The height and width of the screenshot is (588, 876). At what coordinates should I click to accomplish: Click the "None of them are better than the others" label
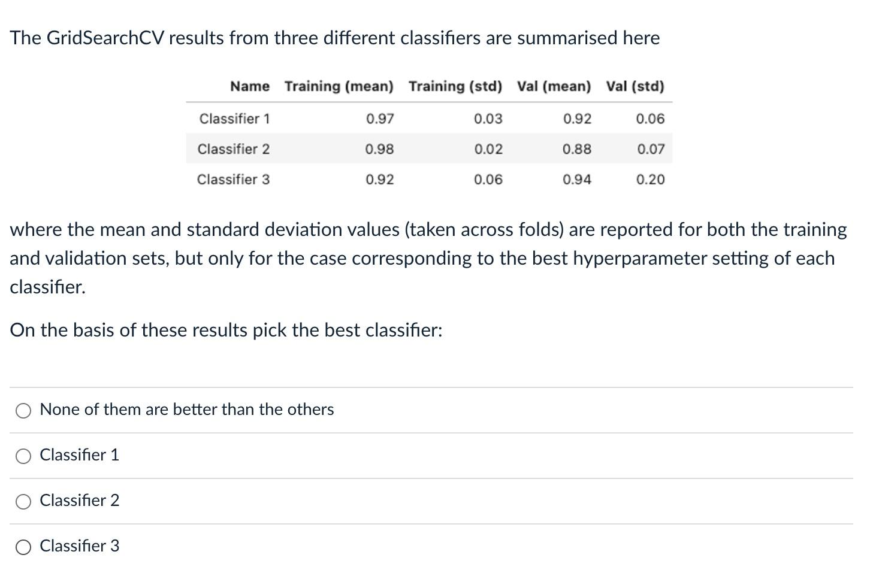click(186, 410)
